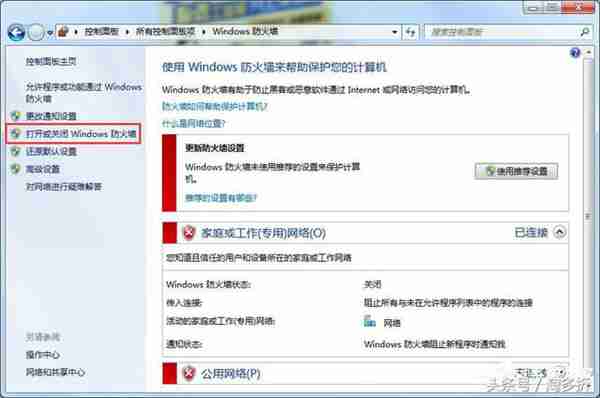
Task: Click the vertical scrollbar on the right
Action: pyautogui.click(x=588, y=216)
